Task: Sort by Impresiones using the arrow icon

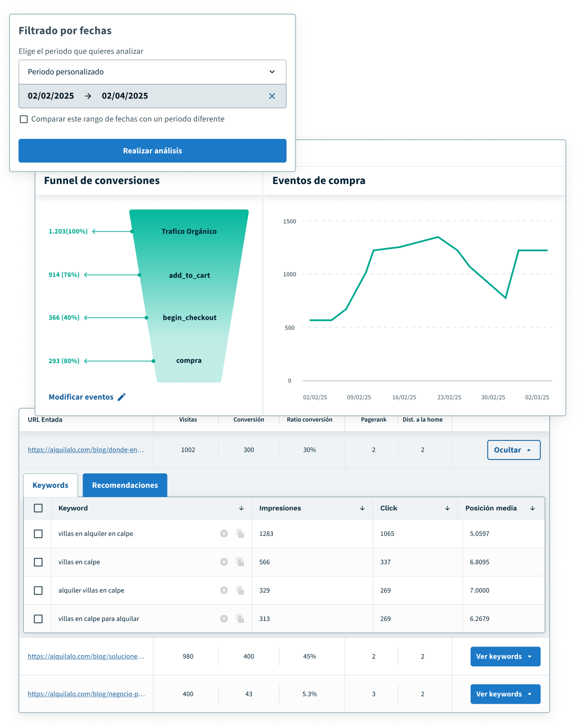Action: [362, 508]
